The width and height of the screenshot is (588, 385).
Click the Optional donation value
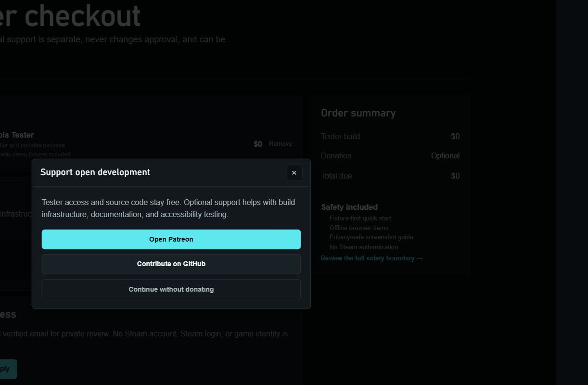(x=445, y=156)
